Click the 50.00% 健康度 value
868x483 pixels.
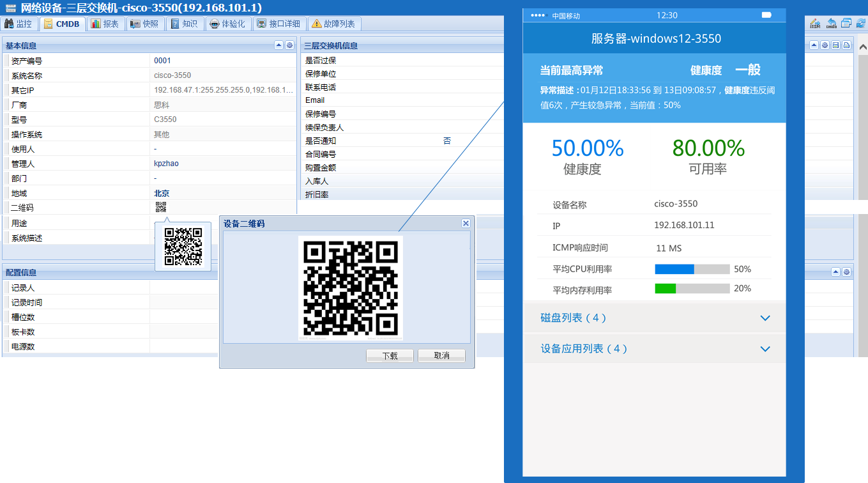[x=588, y=148]
